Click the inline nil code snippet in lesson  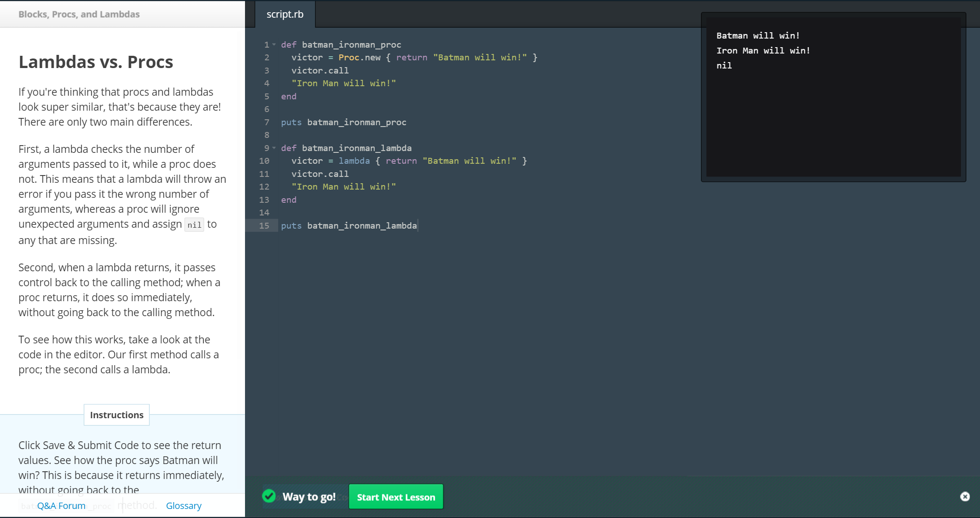194,225
